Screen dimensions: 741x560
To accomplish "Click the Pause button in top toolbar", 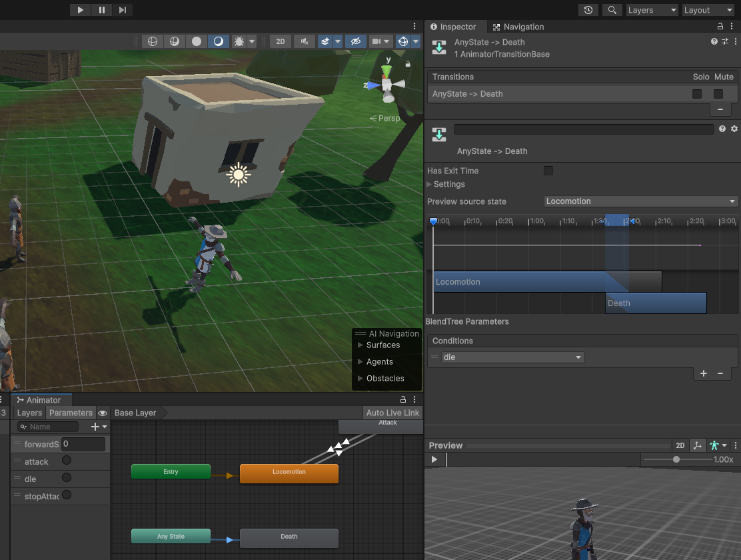I will click(x=101, y=10).
